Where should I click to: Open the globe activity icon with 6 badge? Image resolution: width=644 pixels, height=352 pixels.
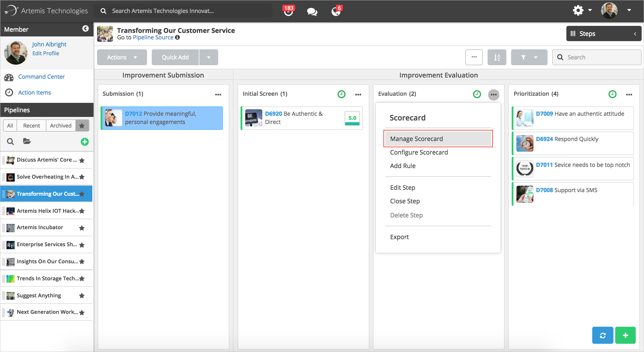click(x=336, y=11)
